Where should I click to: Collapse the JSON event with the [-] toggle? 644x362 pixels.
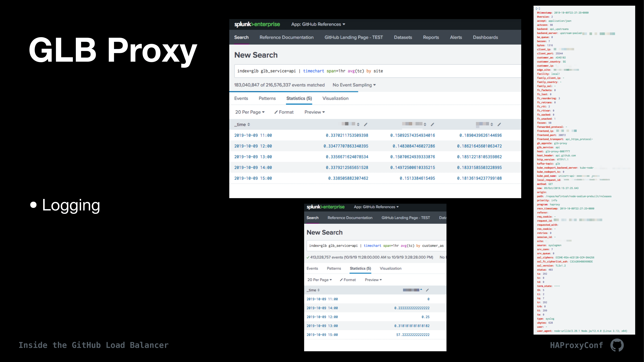[538, 8]
